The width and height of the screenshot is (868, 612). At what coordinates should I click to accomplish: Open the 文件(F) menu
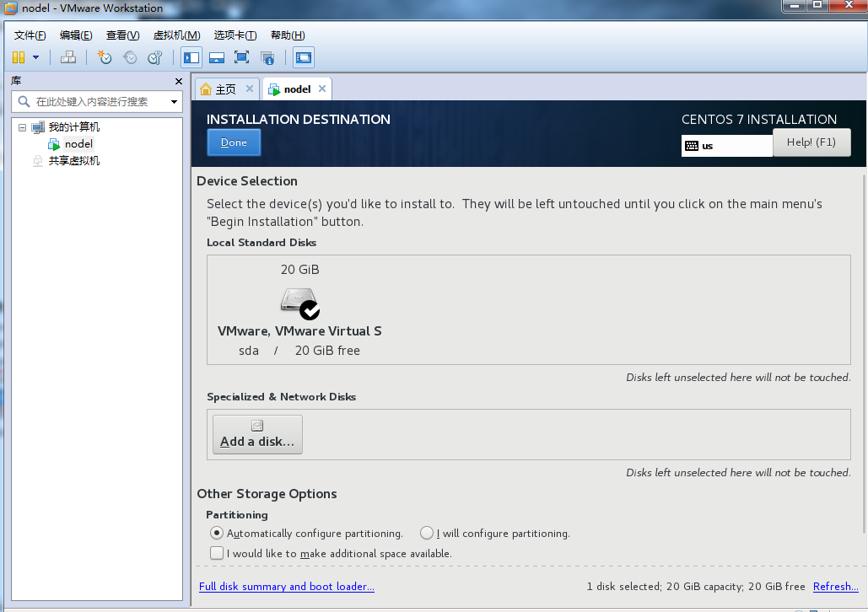[30, 35]
